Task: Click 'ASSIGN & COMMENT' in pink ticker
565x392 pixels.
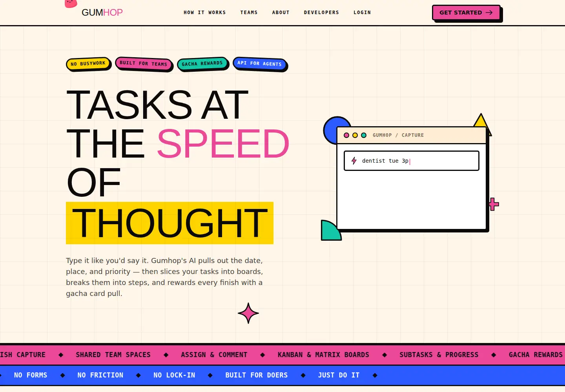Action: 214,355
